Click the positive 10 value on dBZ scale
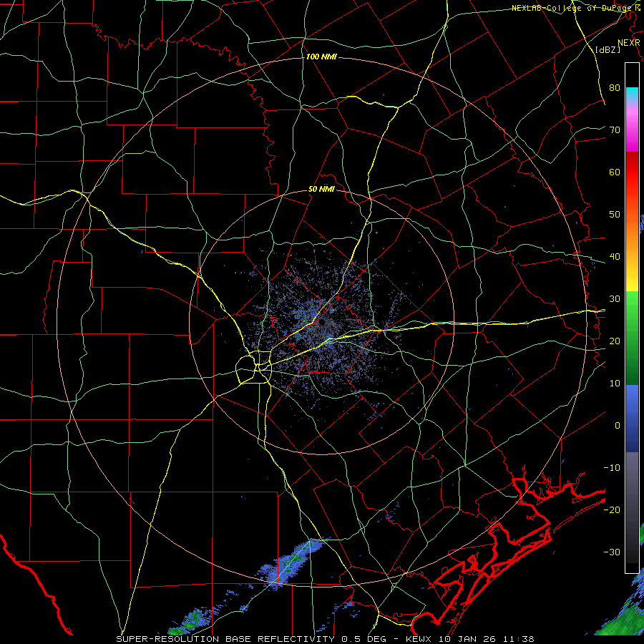 [x=615, y=384]
